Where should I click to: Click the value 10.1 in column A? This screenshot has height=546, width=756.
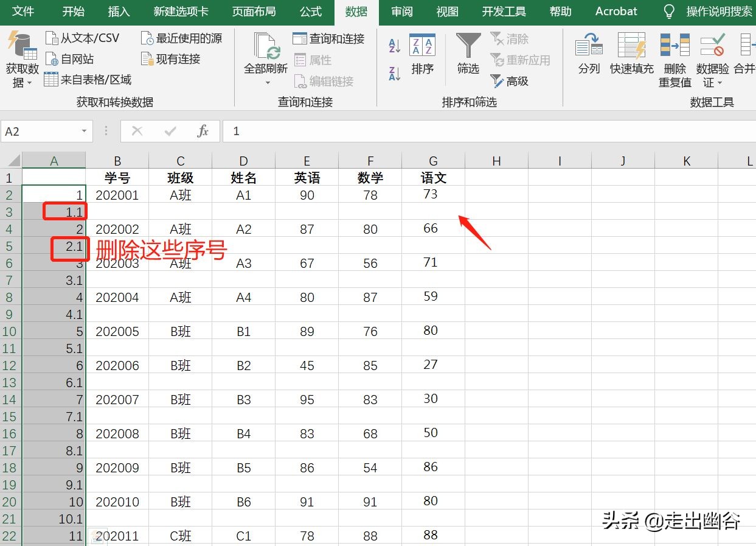coord(54,519)
